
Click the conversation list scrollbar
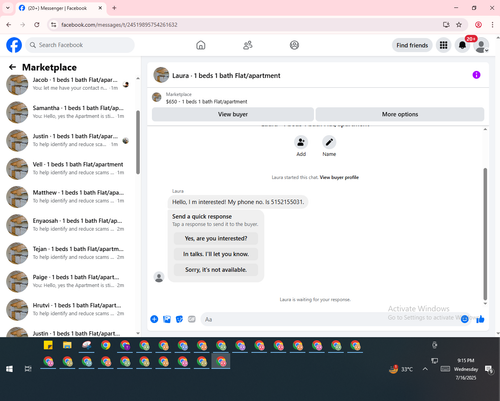(x=138, y=142)
